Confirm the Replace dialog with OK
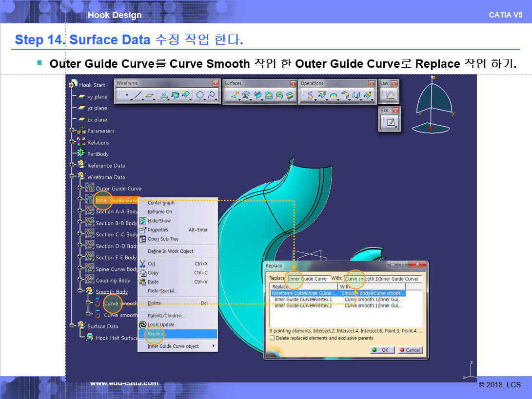Image resolution: width=532 pixels, height=399 pixels. [381, 350]
